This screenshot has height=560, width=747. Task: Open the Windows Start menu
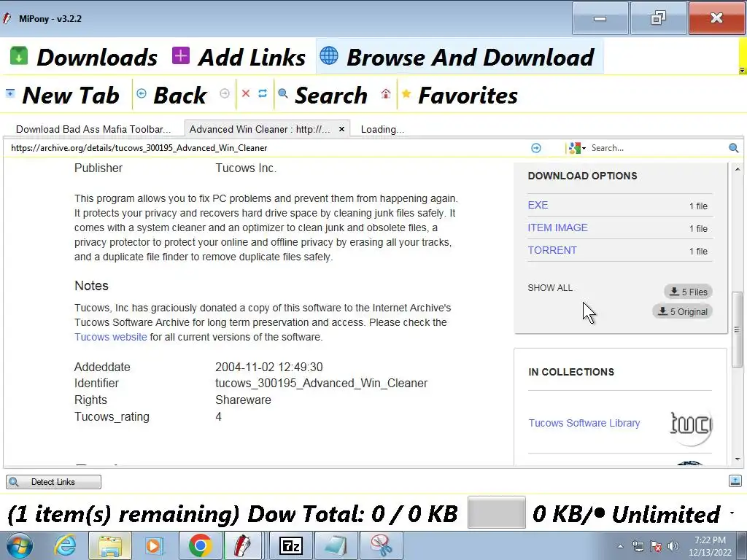coord(19,546)
